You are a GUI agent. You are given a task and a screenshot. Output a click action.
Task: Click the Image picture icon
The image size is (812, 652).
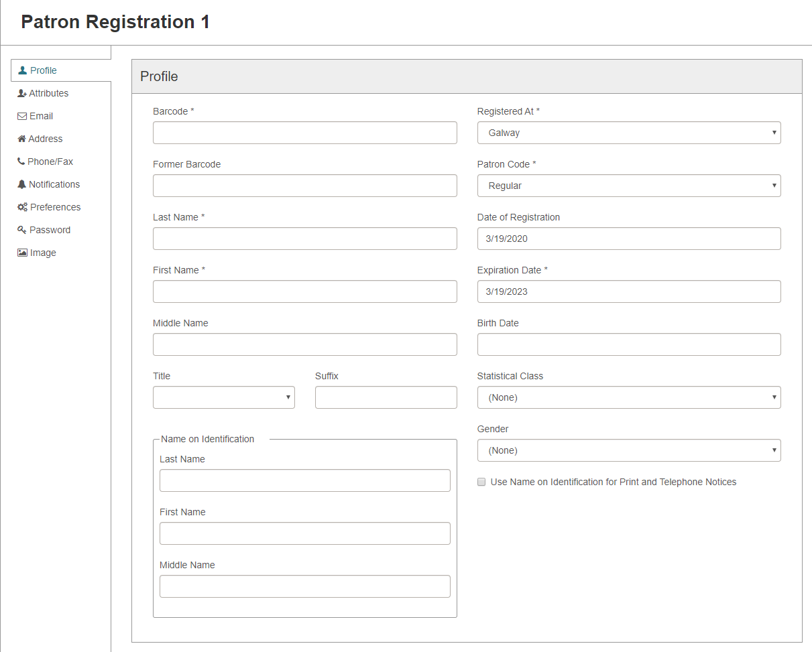tap(22, 253)
